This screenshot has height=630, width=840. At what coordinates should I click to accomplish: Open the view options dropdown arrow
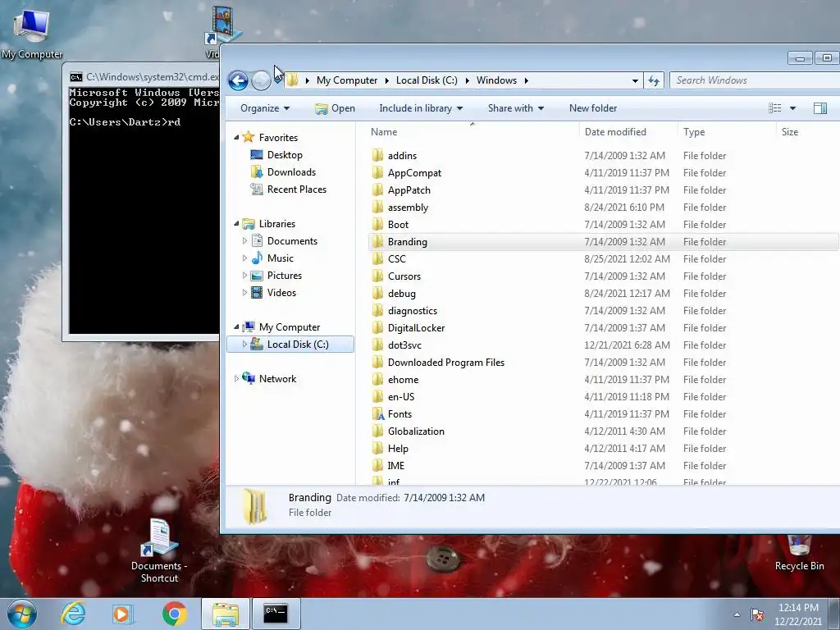pyautogui.click(x=793, y=108)
